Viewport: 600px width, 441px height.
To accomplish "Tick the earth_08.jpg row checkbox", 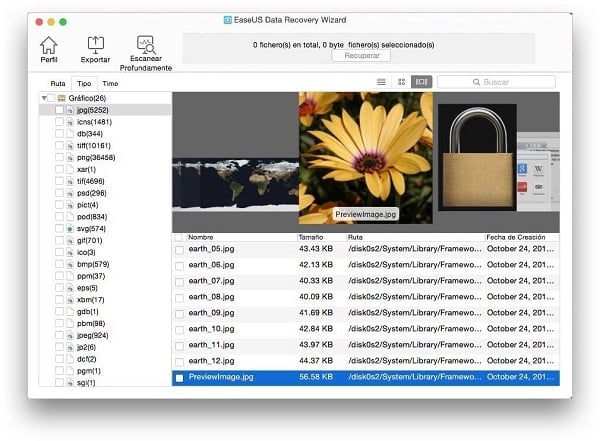I will tap(179, 298).
